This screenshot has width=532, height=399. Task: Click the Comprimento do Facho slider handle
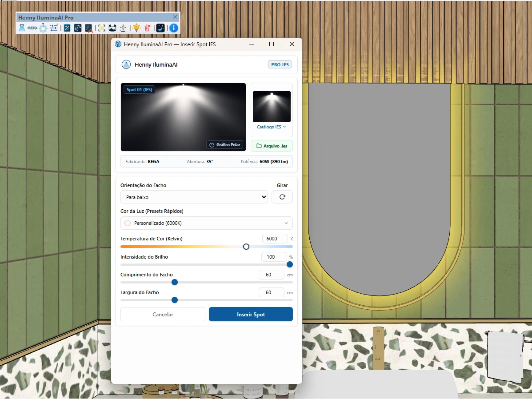click(175, 282)
